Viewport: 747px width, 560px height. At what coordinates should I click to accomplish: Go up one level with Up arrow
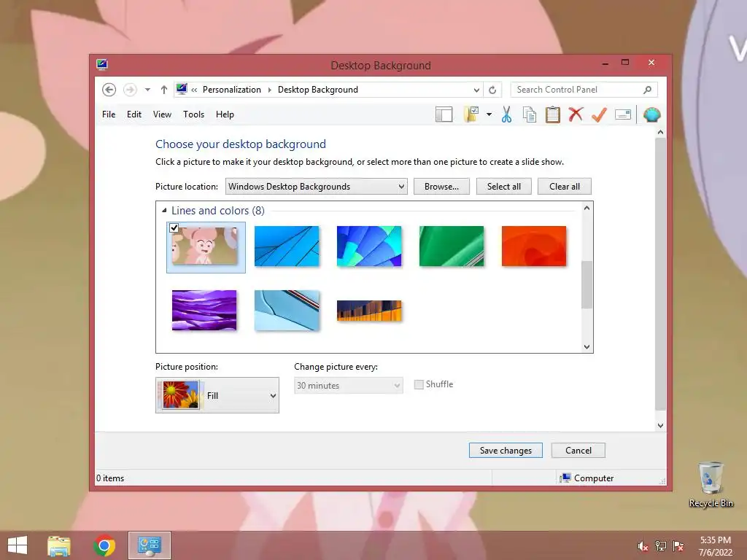click(164, 90)
